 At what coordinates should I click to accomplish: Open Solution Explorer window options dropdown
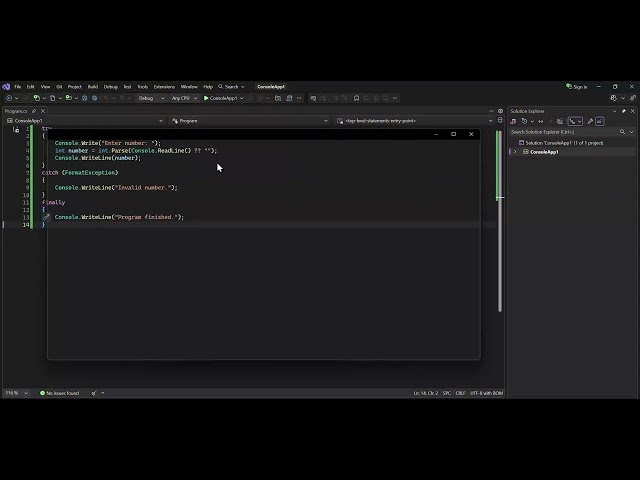pos(614,111)
